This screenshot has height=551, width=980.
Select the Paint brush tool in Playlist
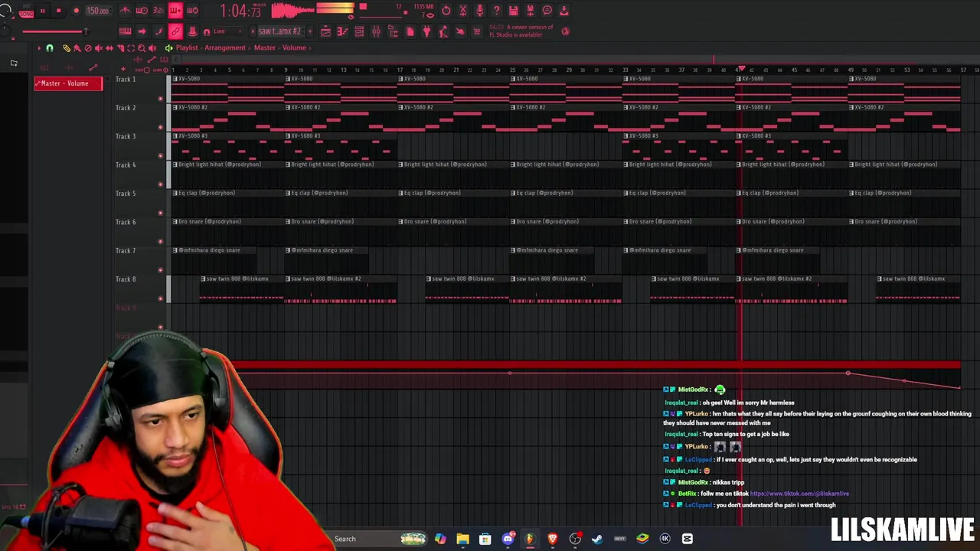77,47
